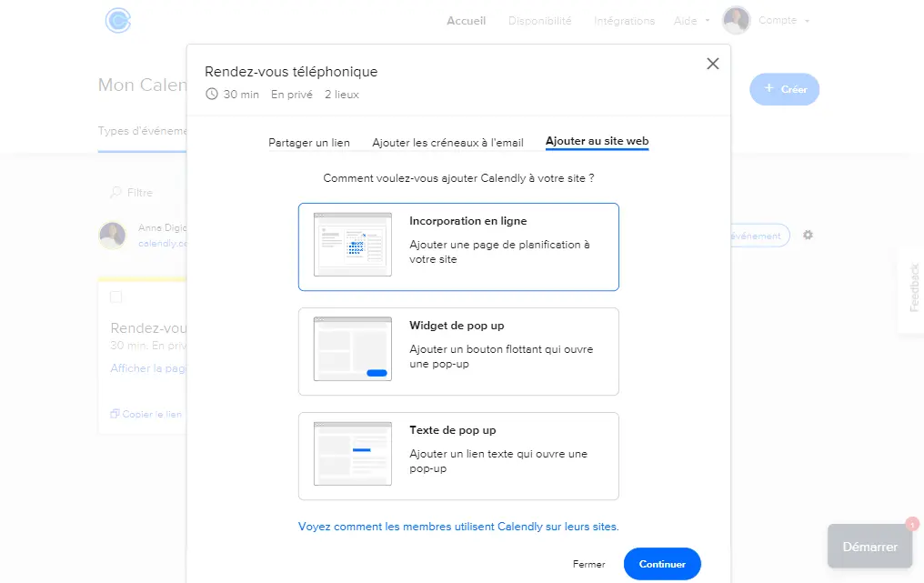
Task: Click the Types d'événements tab
Action: pos(142,131)
